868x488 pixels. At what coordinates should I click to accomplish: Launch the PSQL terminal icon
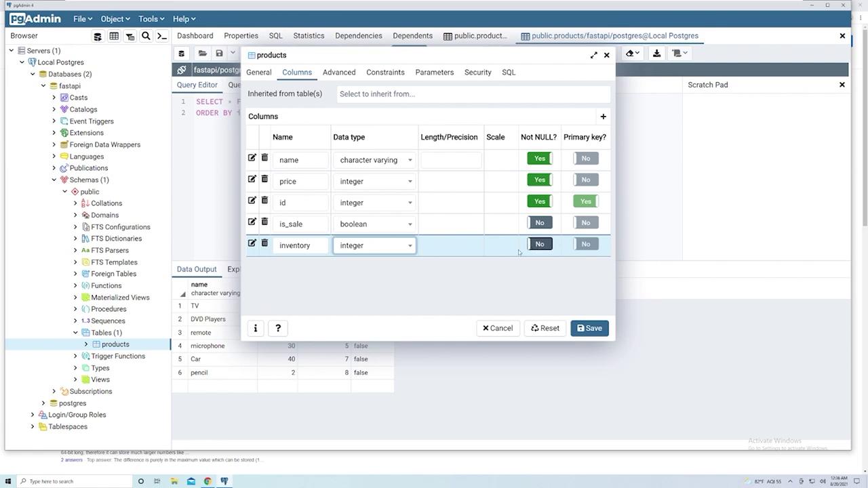162,36
